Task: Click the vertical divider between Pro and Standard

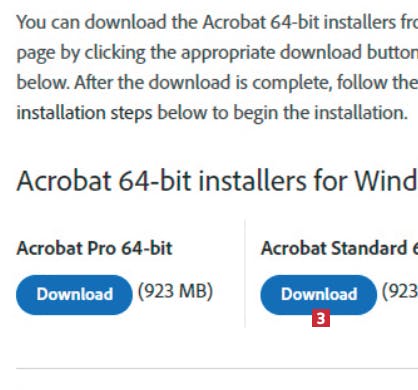Action: tap(245, 273)
